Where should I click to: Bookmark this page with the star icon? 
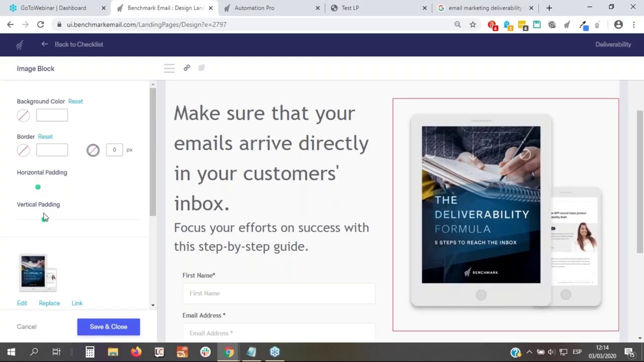click(473, 24)
